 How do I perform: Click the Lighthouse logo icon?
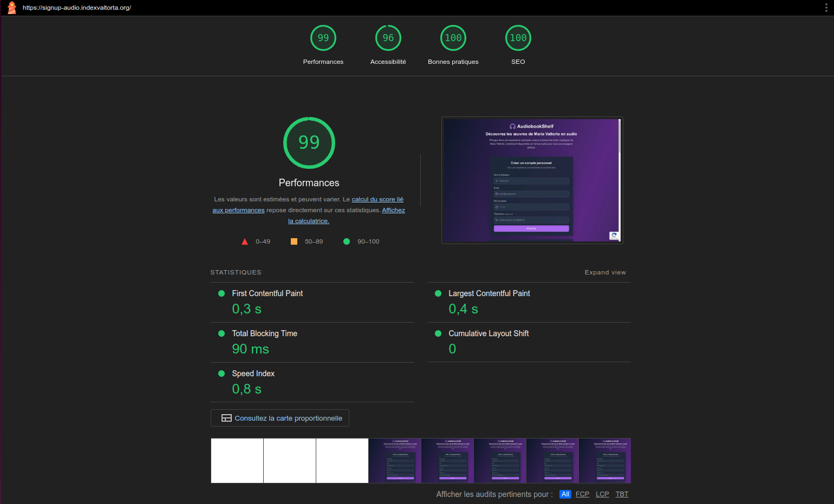(x=11, y=8)
